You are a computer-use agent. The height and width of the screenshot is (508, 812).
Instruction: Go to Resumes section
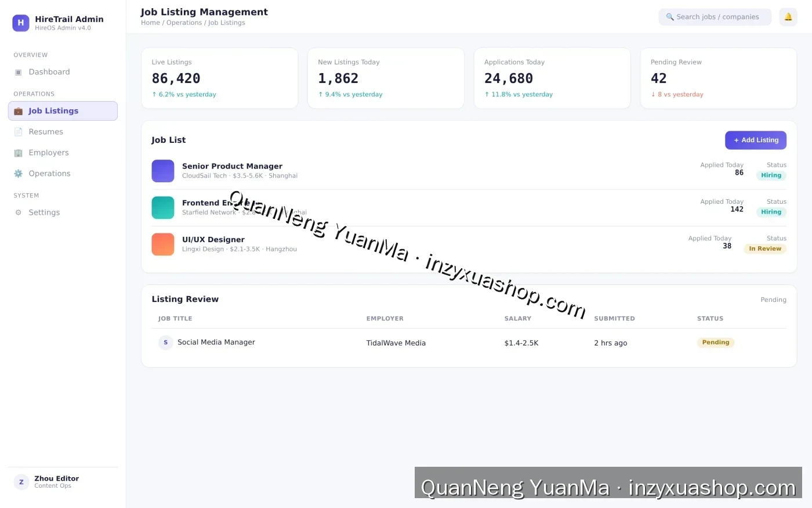(x=63, y=132)
